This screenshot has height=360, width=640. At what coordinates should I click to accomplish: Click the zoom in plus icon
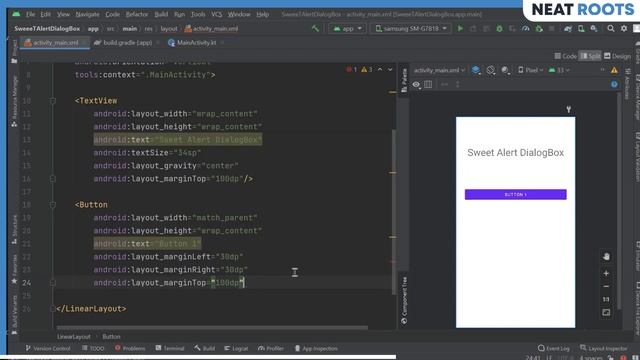coord(606,273)
